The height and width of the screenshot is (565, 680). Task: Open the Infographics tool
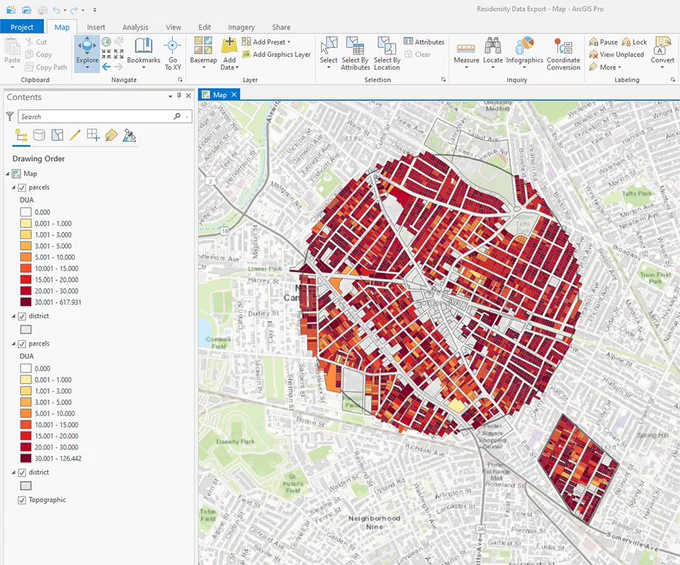coord(524,46)
